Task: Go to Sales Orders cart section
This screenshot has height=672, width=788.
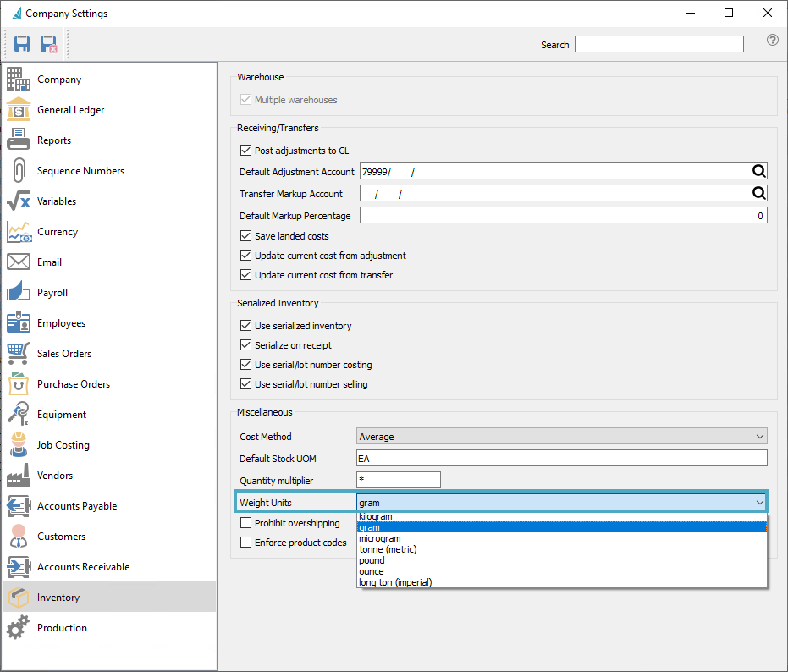Action: tap(63, 354)
